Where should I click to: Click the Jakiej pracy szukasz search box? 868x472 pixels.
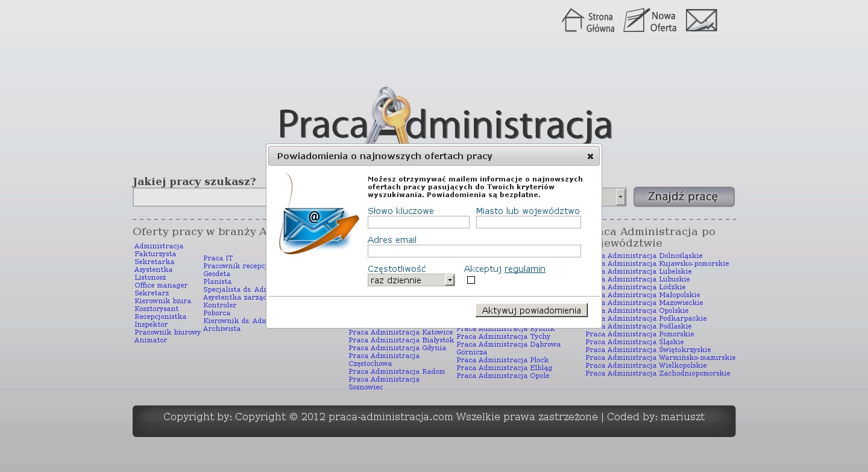tap(199, 197)
